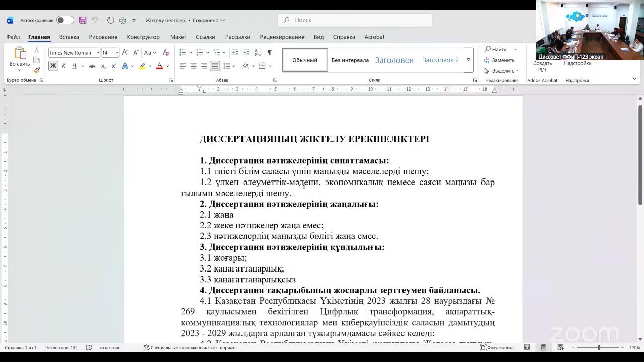Toggle the Justify alignment button
The height and width of the screenshot is (362, 644).
(x=215, y=66)
